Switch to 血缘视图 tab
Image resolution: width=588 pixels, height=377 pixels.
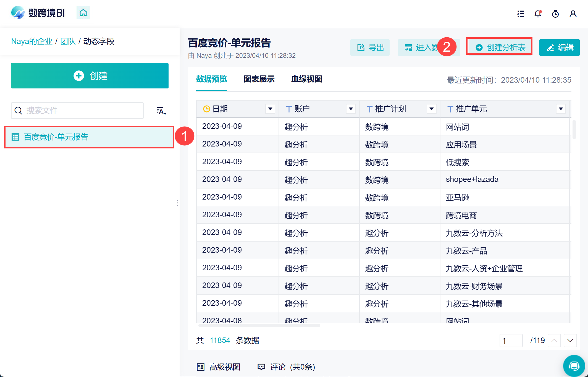(306, 79)
